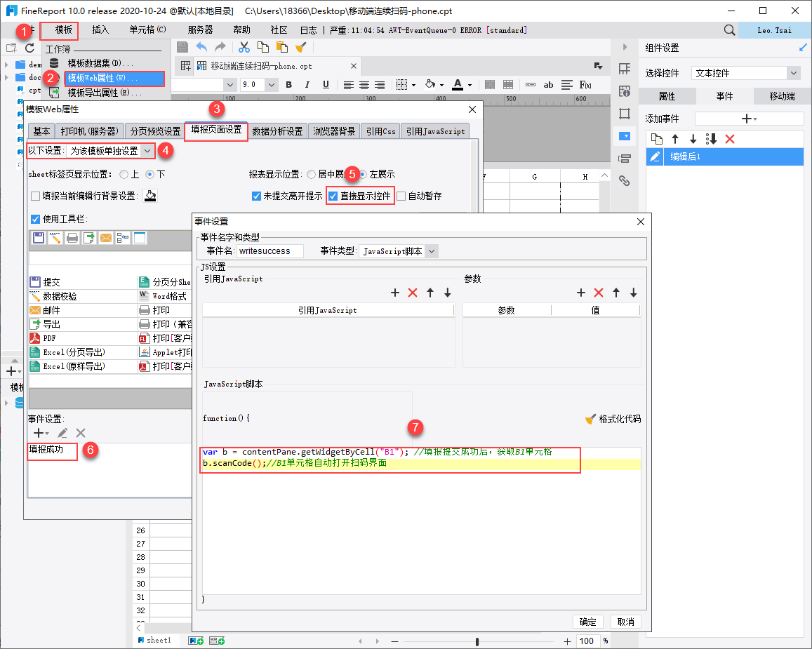812x649 pixels.
Task: Switch to the 引用JavaScript tab
Action: tap(435, 131)
